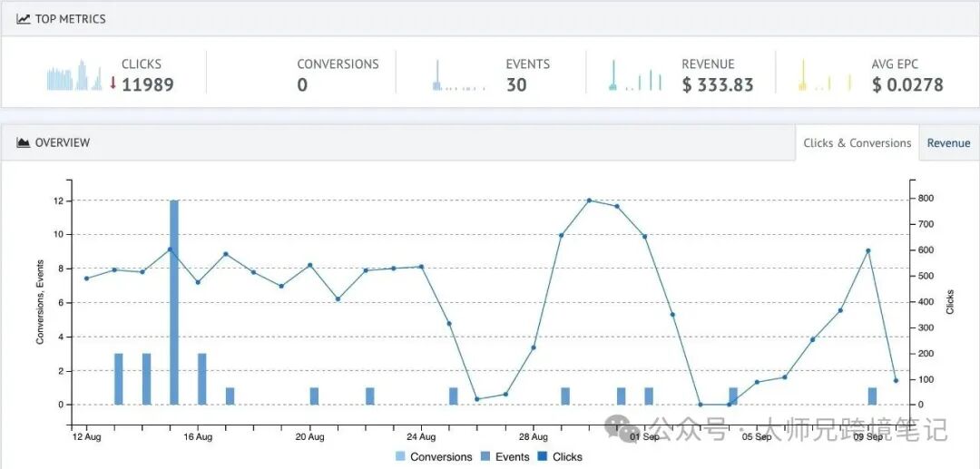980x469 pixels.
Task: Click the 20 Aug axis label
Action: coord(309,436)
